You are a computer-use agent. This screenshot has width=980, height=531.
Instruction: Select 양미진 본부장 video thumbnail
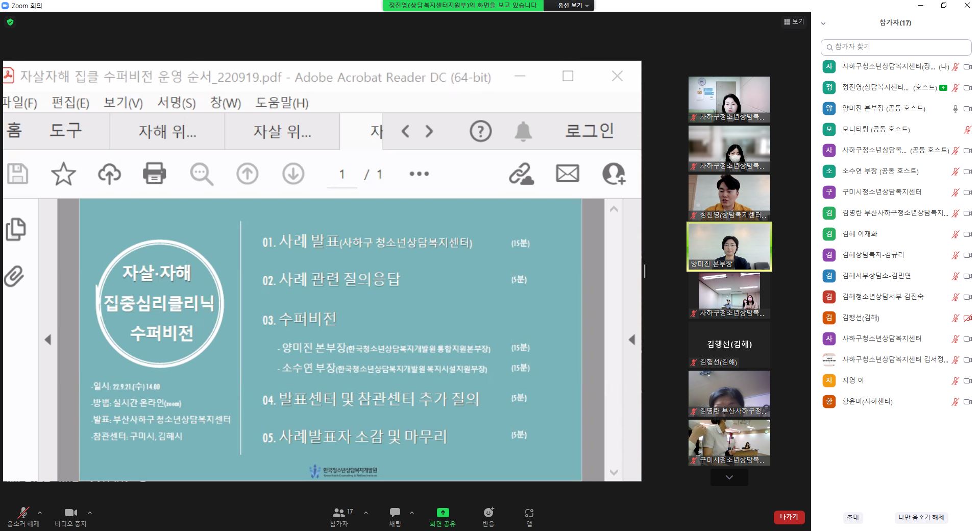pos(729,247)
